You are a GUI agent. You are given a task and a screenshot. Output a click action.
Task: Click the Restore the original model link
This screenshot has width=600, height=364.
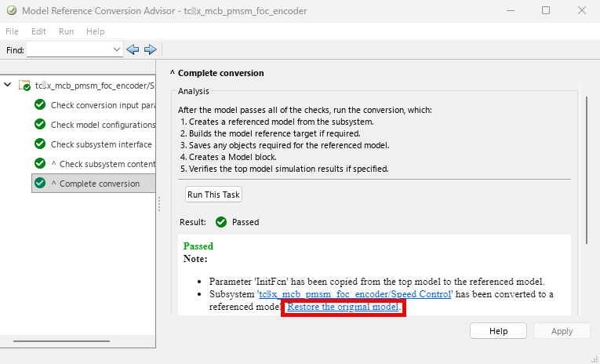coord(343,307)
